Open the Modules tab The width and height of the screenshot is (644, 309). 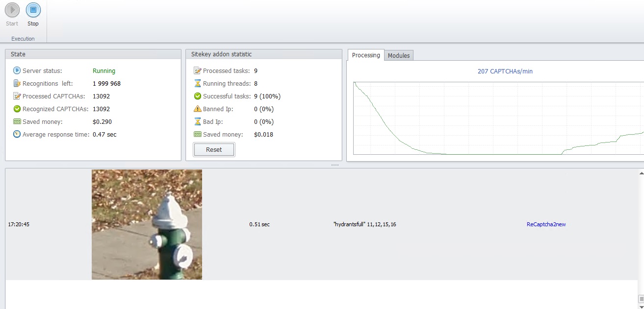click(399, 56)
